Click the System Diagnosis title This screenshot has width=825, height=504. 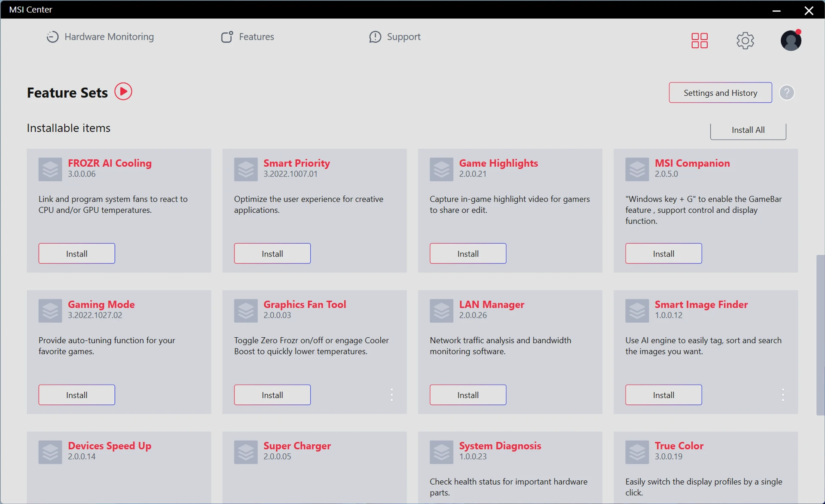click(x=500, y=446)
